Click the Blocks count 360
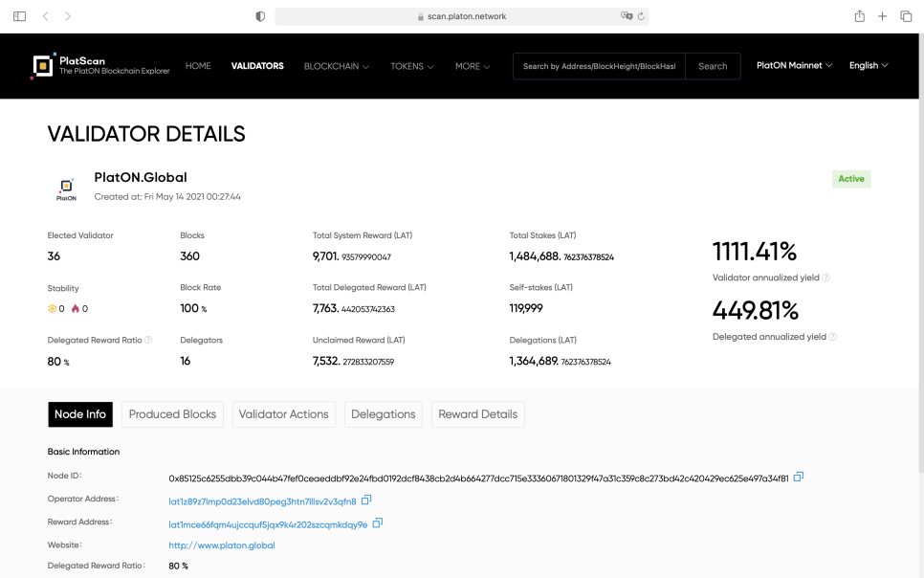924x578 pixels. point(189,256)
